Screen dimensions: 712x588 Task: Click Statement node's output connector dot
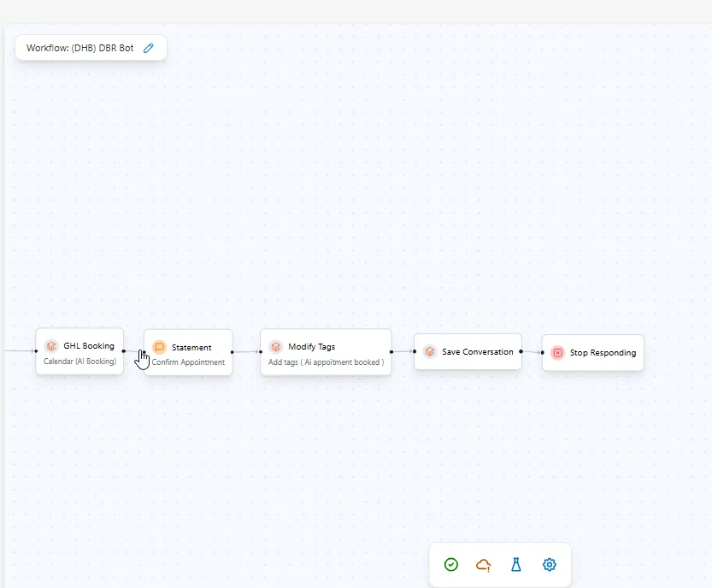tap(232, 352)
